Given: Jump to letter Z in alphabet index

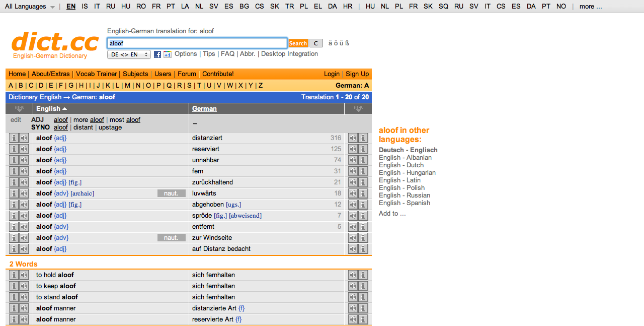Looking at the screenshot, I should point(261,86).
